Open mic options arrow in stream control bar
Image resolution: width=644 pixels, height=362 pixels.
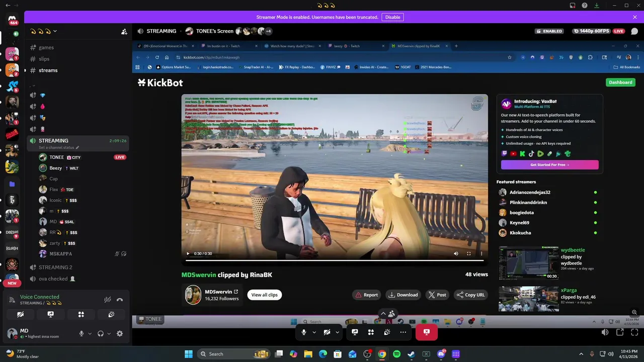tap(314, 332)
